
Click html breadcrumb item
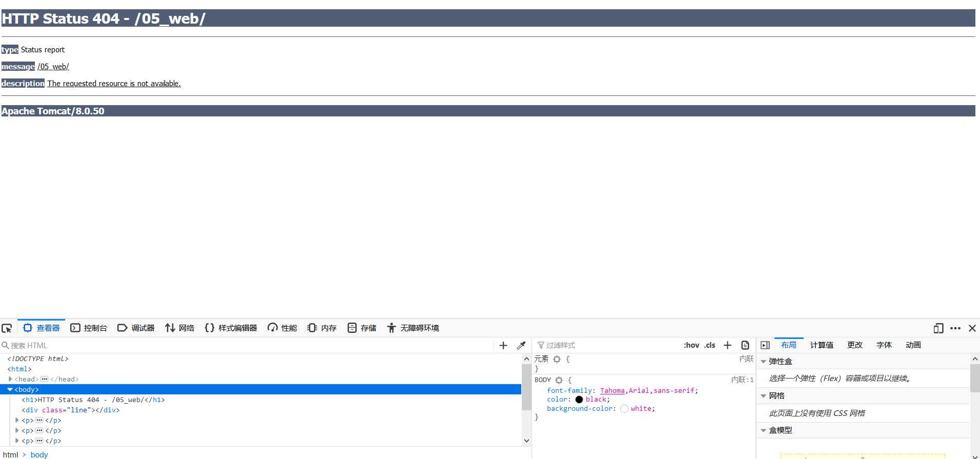click(10, 455)
